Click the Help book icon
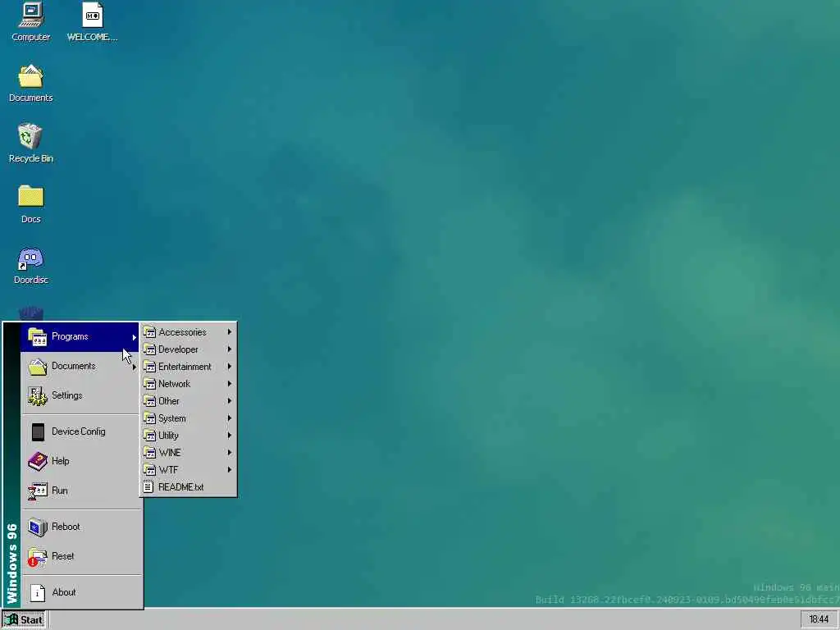 38,461
